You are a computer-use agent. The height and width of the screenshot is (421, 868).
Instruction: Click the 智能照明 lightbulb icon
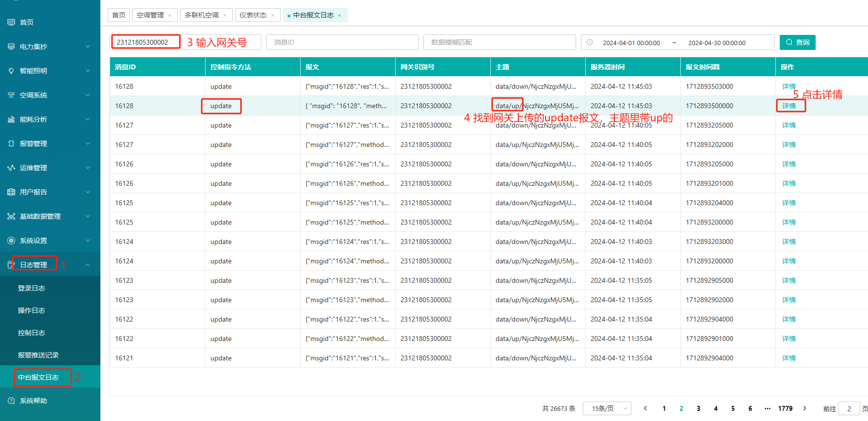pyautogui.click(x=11, y=71)
